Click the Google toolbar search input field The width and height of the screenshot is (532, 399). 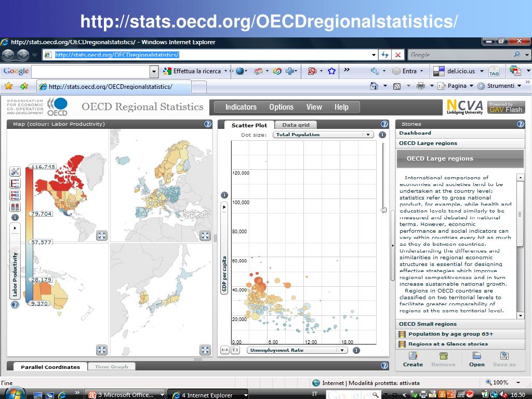90,71
